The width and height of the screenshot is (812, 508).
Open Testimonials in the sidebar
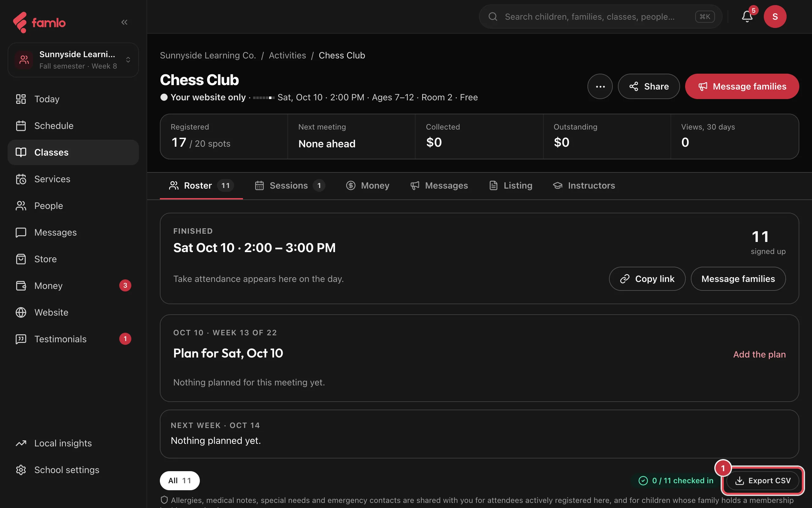[x=73, y=339]
